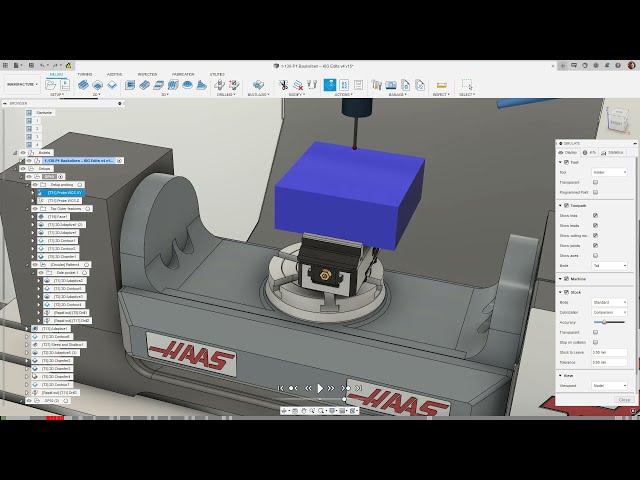Click the Multi-Axis toolpath icon

[x=258, y=85]
